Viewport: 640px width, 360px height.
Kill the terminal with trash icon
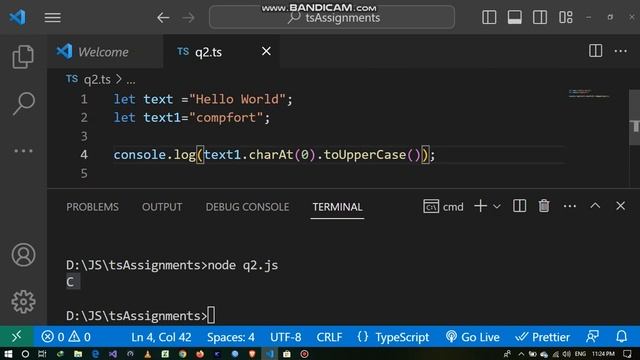(544, 206)
